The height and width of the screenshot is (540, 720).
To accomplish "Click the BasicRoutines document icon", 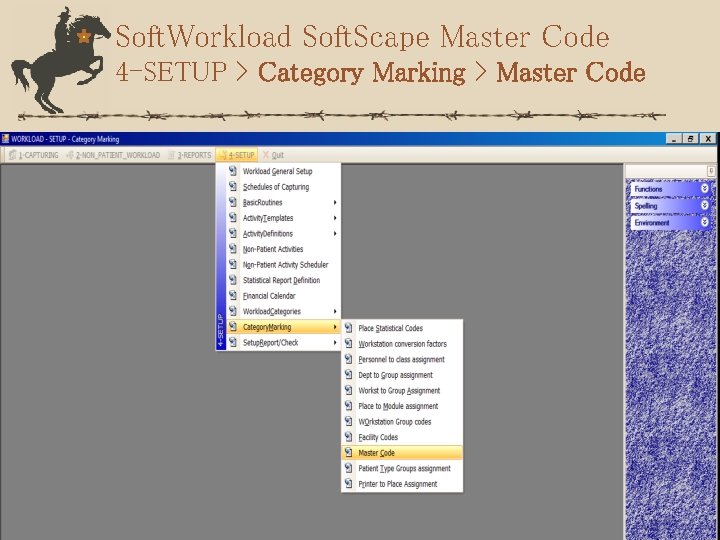I will point(233,202).
